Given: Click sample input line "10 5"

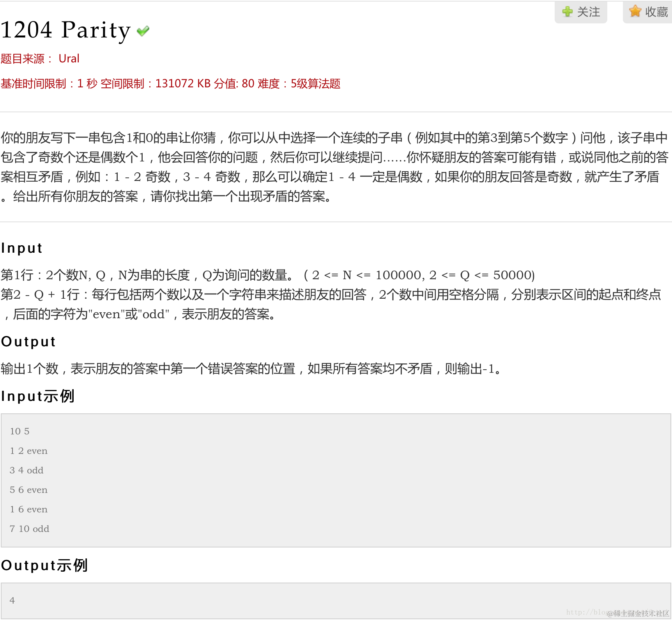Looking at the screenshot, I should tap(19, 431).
